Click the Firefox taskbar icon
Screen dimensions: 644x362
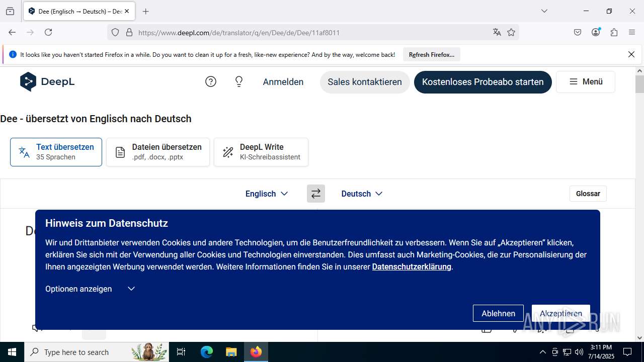coord(256,352)
